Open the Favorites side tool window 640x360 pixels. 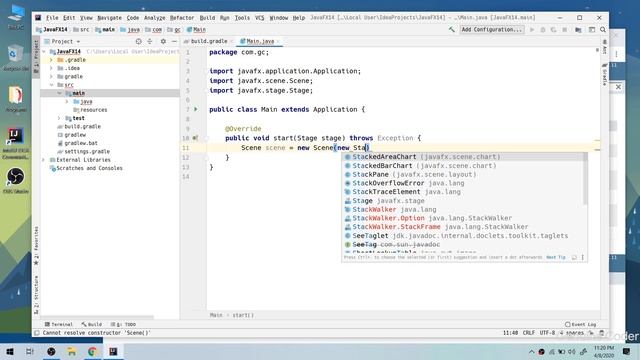(x=36, y=245)
